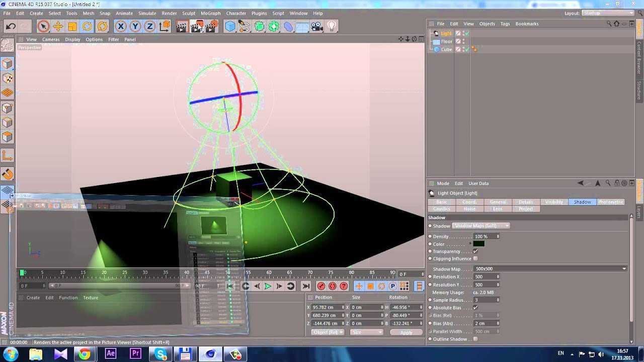Switch to the Photometric tab
644x362 pixels.
[610, 202]
